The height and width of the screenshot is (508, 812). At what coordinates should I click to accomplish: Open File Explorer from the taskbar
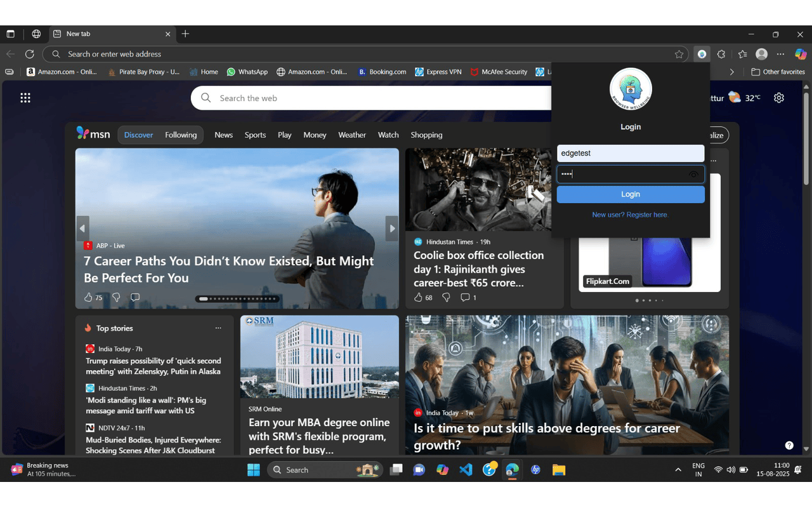coord(558,470)
